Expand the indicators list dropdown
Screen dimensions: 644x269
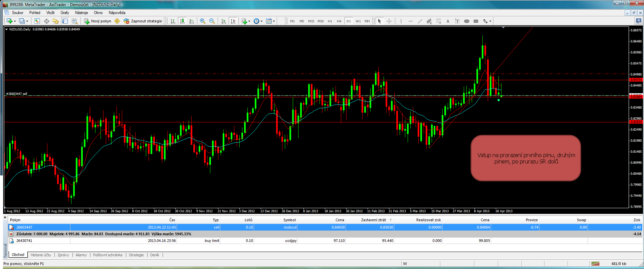(249, 21)
